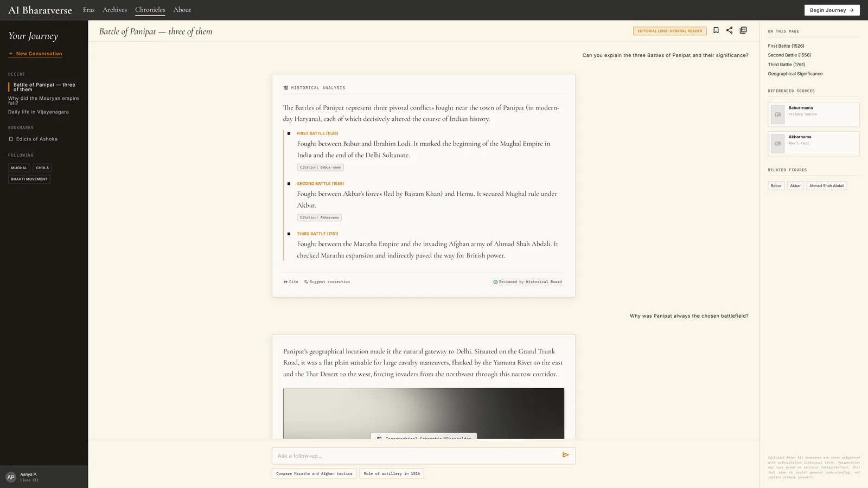868x488 pixels.
Task: Share the chronicle with the share icon
Action: (729, 30)
